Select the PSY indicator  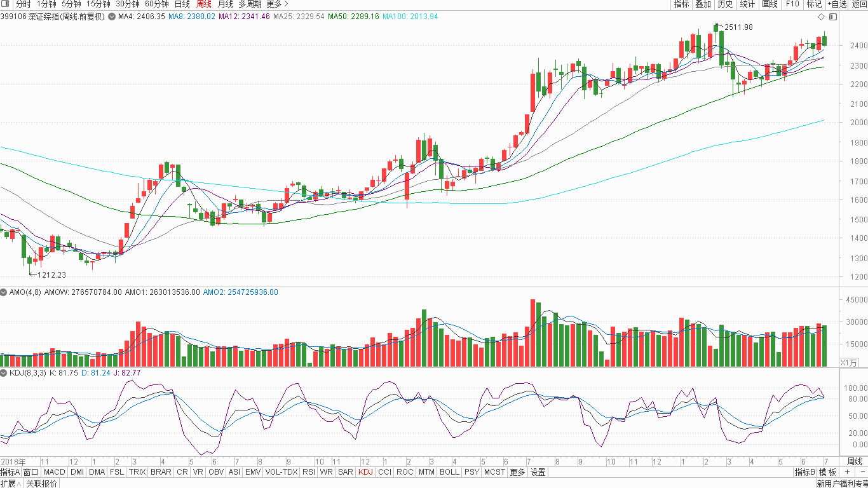coord(471,472)
